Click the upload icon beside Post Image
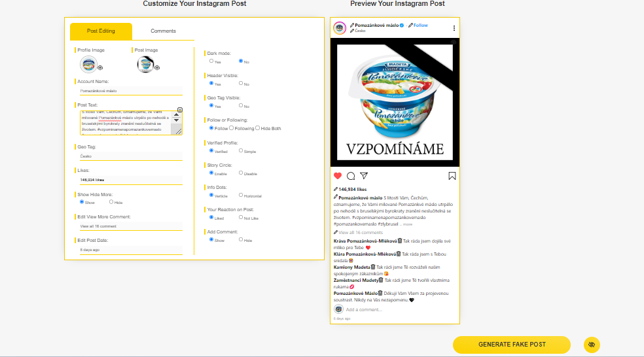This screenshot has height=357, width=644. [x=157, y=67]
